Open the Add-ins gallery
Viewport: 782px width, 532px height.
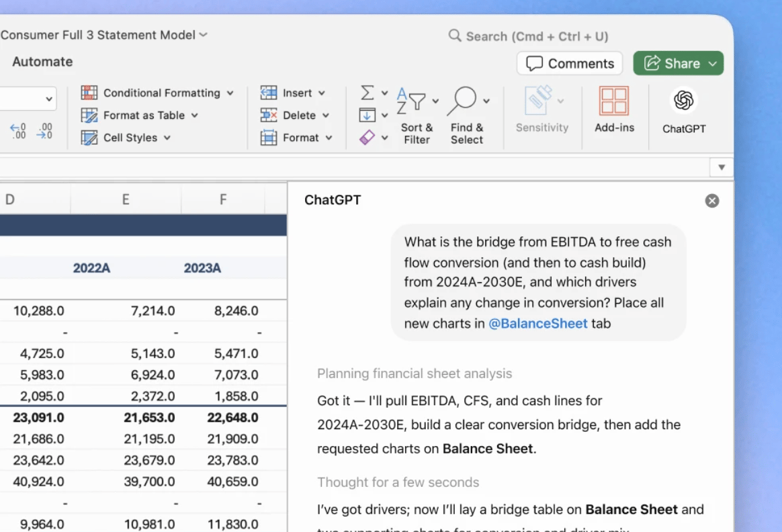tap(613, 109)
